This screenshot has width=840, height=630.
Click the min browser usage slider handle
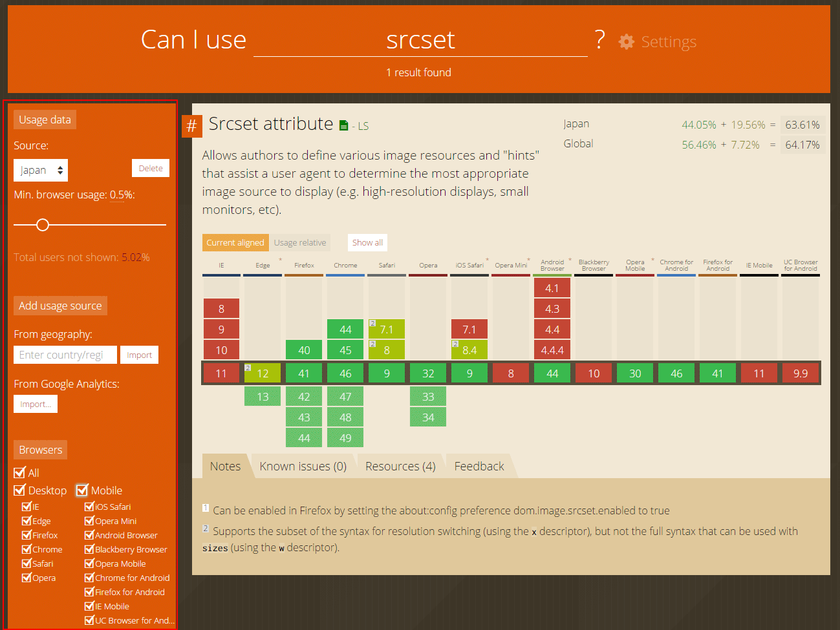pyautogui.click(x=43, y=225)
